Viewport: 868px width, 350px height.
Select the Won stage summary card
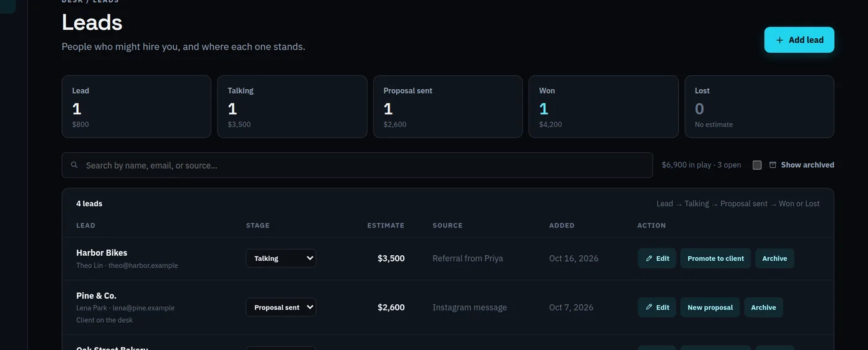pos(603,107)
